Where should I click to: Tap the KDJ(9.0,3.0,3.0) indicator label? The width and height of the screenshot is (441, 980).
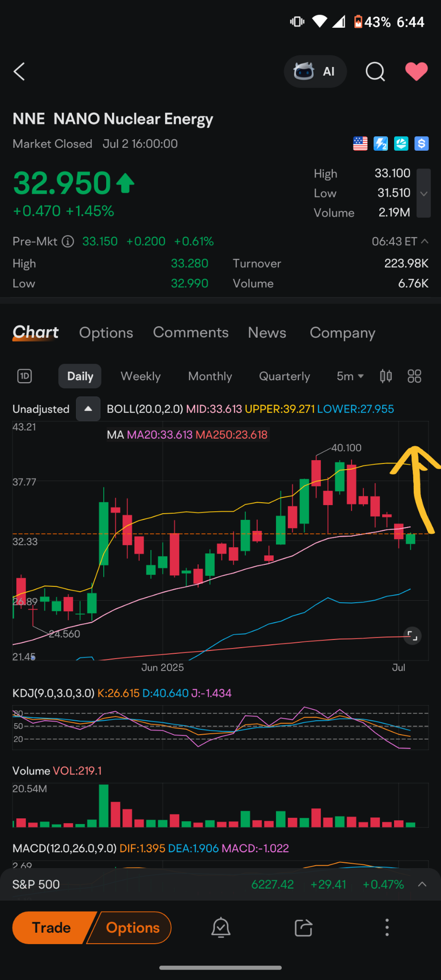click(54, 693)
